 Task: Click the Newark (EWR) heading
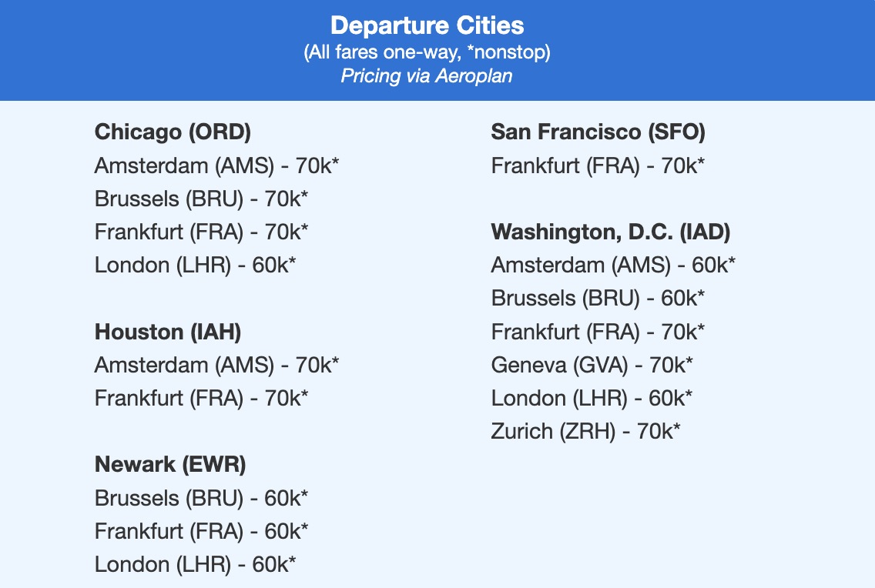169,464
